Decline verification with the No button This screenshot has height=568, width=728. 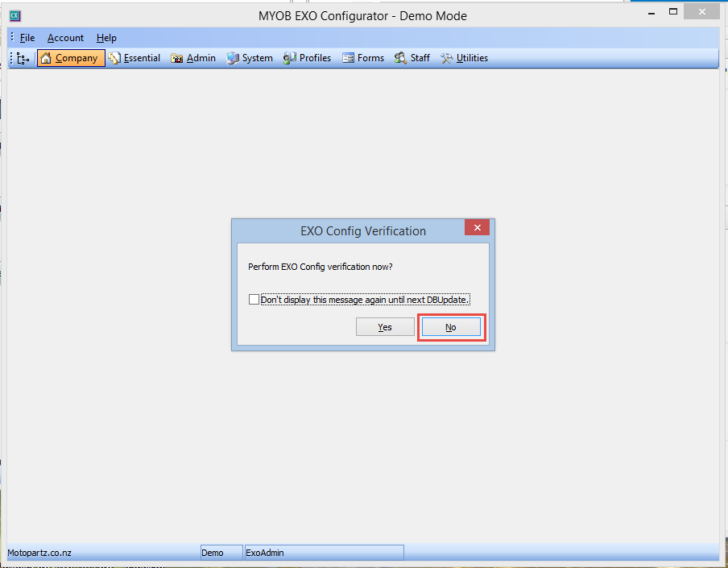click(451, 327)
